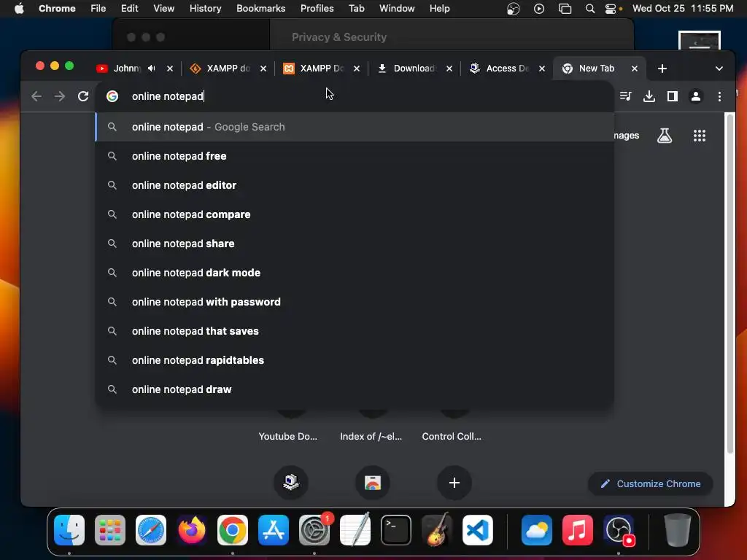Select the "online notepad draw" suggestion
747x560 pixels.
click(355, 389)
